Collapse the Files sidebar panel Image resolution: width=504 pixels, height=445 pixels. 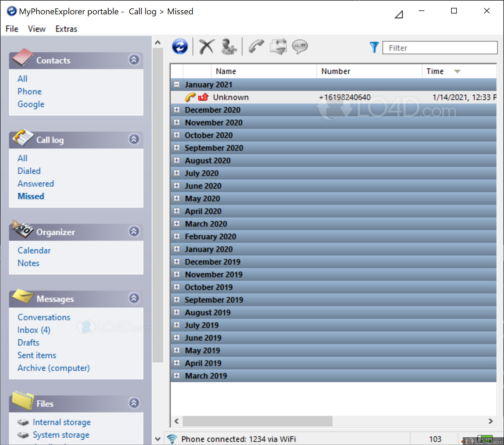pos(134,403)
